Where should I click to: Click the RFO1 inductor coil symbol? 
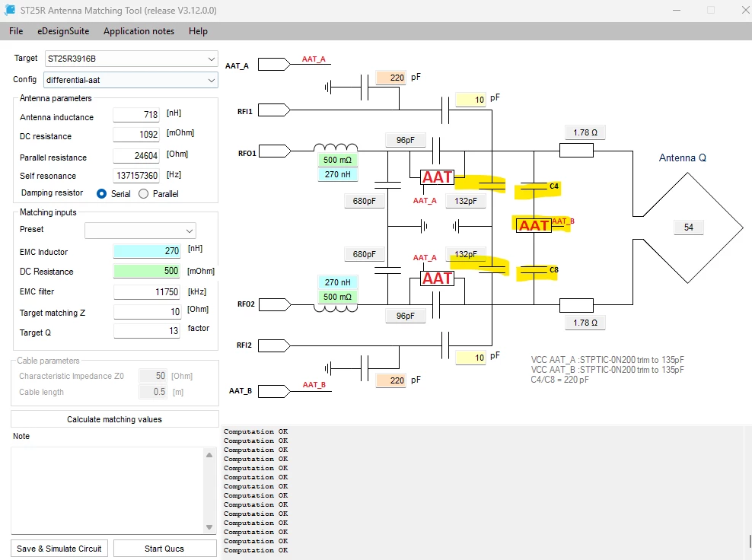click(336, 147)
